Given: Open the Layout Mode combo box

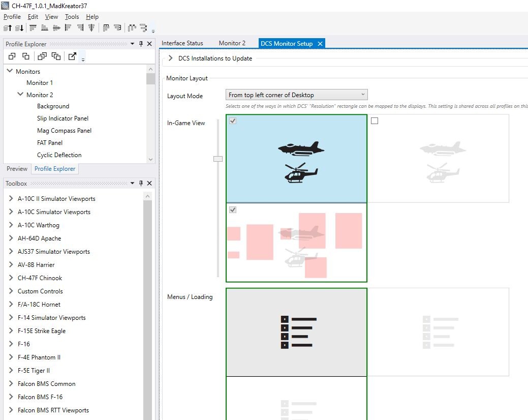Looking at the screenshot, I should 296,95.
